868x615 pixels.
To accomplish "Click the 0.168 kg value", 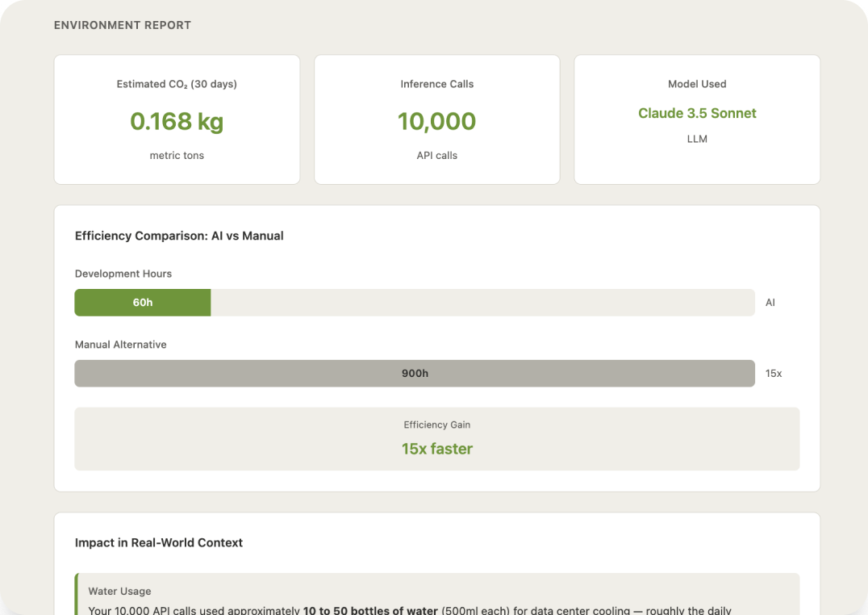I will point(177,121).
